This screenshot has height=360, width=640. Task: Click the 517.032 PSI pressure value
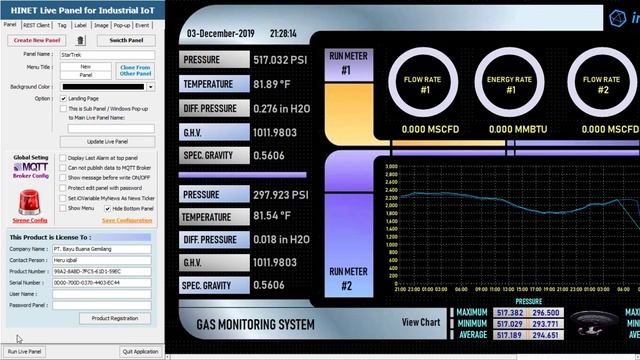coord(280,60)
